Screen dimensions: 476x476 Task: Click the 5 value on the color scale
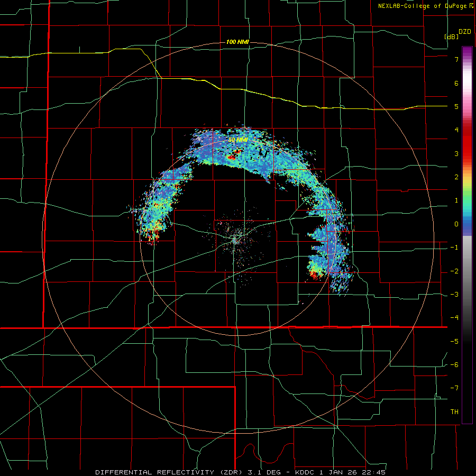[x=456, y=106]
